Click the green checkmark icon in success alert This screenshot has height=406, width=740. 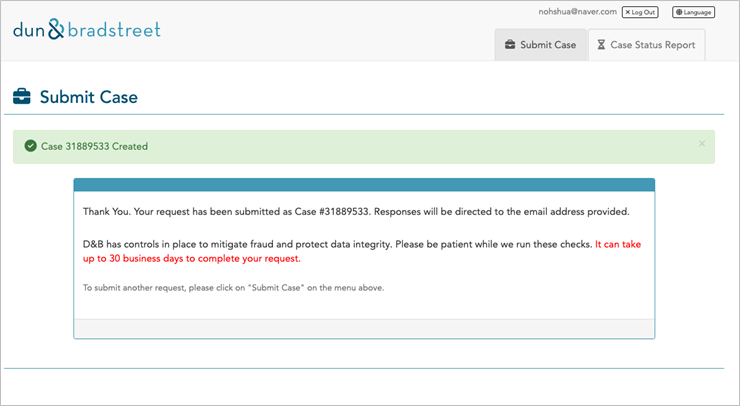click(x=31, y=146)
